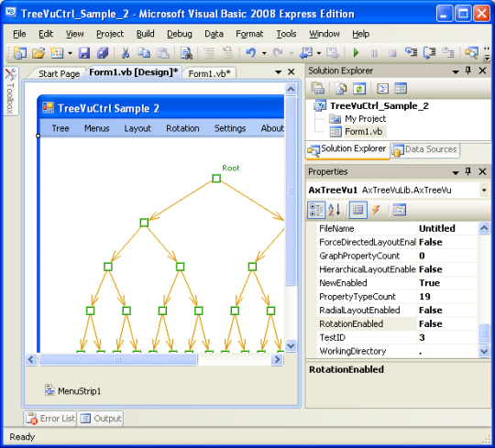The image size is (495, 448).
Task: Switch to the Start Page tab
Action: click(59, 73)
